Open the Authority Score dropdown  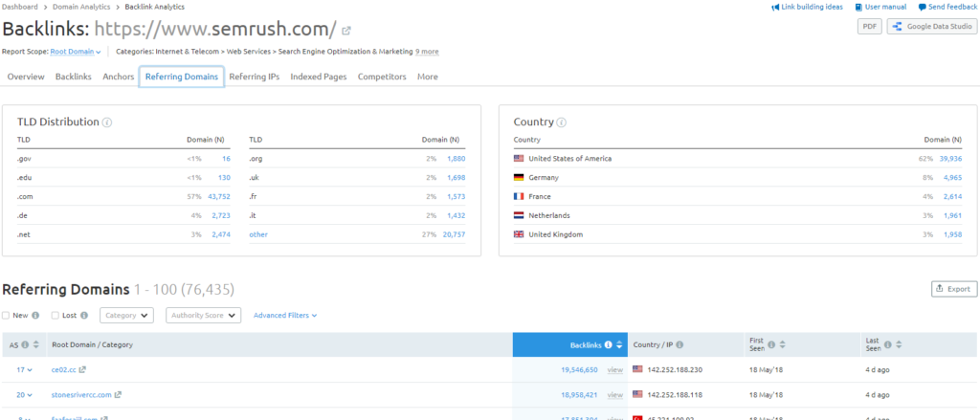coord(203,315)
